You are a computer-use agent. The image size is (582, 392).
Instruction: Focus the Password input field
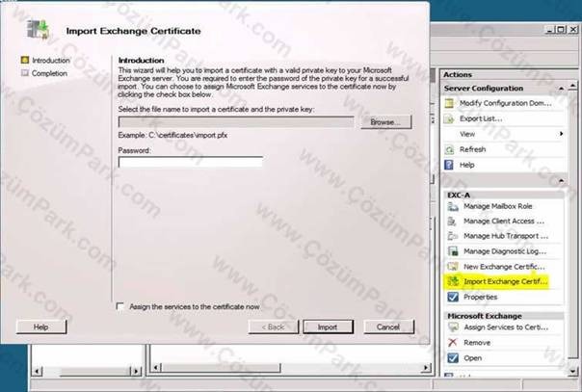(x=191, y=162)
